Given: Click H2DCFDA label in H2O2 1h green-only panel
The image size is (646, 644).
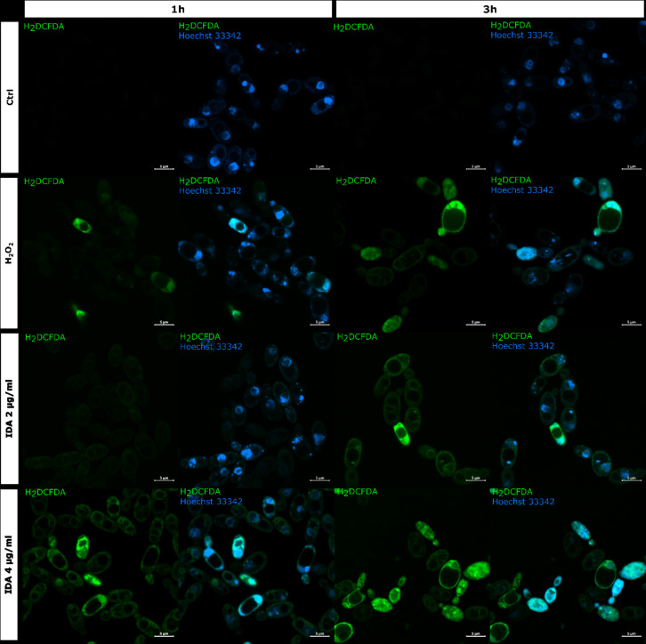Looking at the screenshot, I should [x=44, y=181].
